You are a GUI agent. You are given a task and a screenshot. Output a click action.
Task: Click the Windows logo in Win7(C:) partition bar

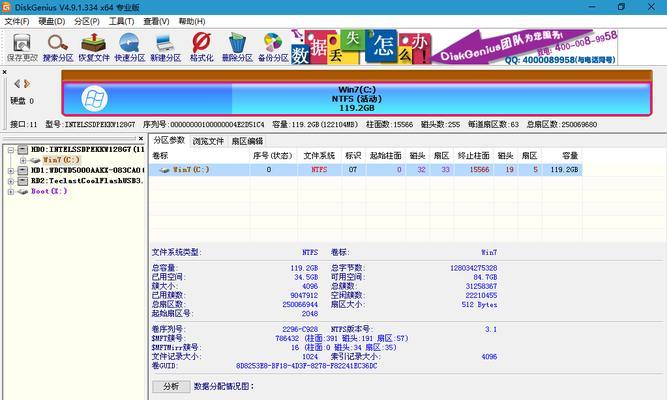(x=94, y=99)
